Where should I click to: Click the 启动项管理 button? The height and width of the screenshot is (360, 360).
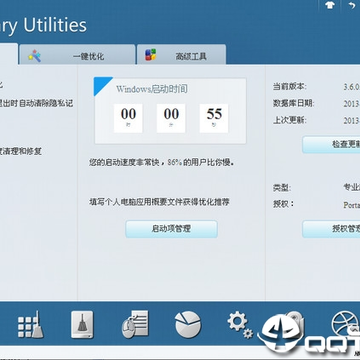click(x=171, y=229)
